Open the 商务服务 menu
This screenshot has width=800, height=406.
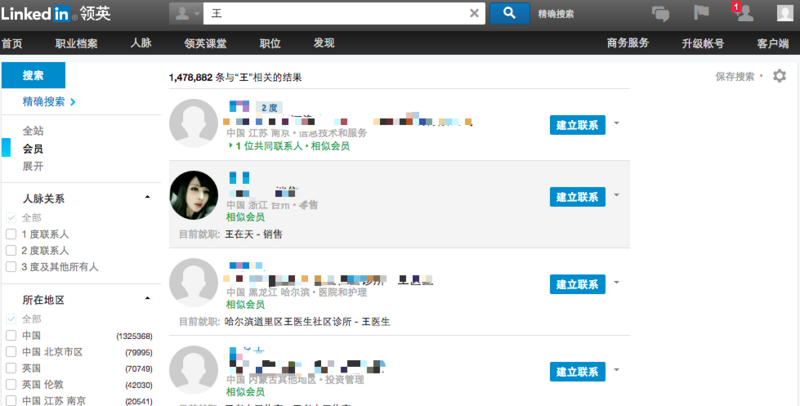click(x=628, y=43)
